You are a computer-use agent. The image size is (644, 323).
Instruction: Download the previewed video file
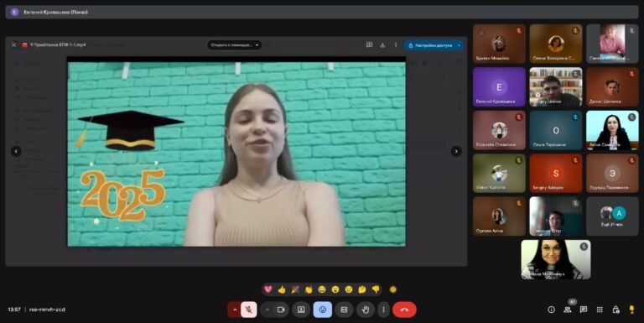pos(382,44)
